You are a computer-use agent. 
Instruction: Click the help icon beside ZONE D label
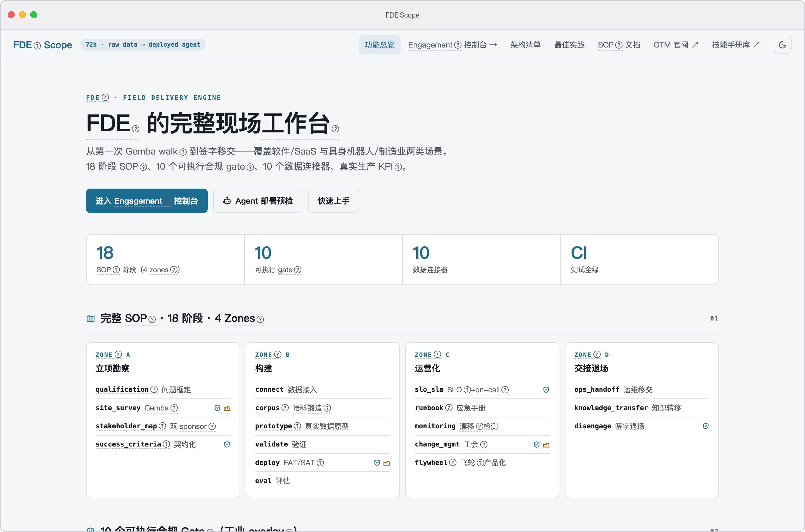pyautogui.click(x=597, y=355)
